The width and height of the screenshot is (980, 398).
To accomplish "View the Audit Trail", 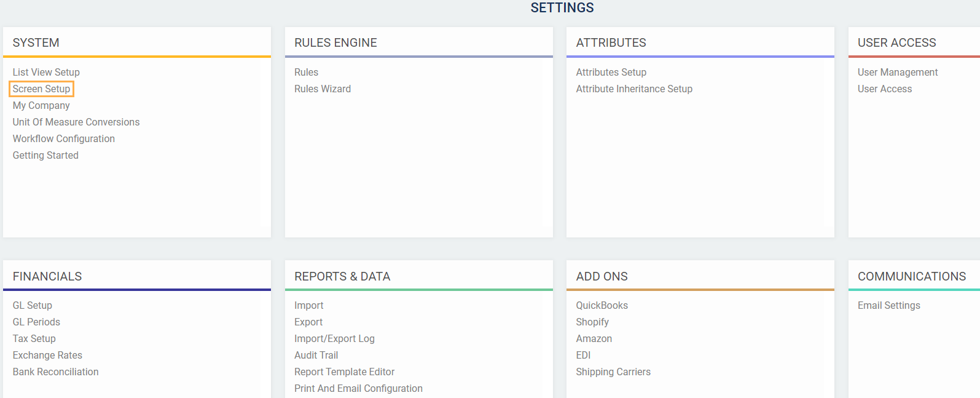I will [316, 355].
